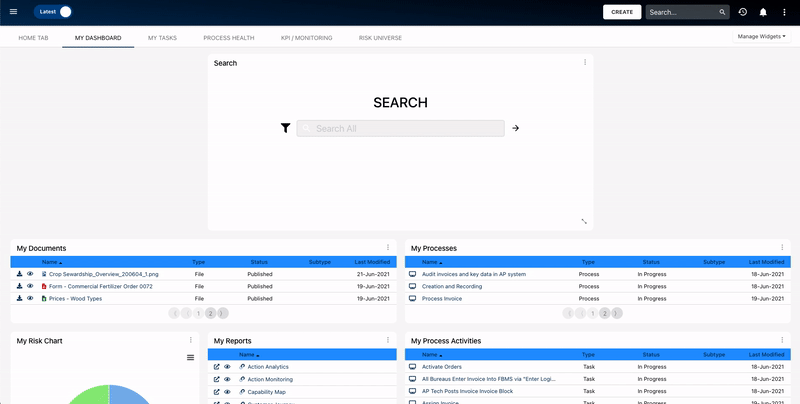The image size is (800, 404).
Task: Open My Processes widget options menu
Action: point(782,247)
